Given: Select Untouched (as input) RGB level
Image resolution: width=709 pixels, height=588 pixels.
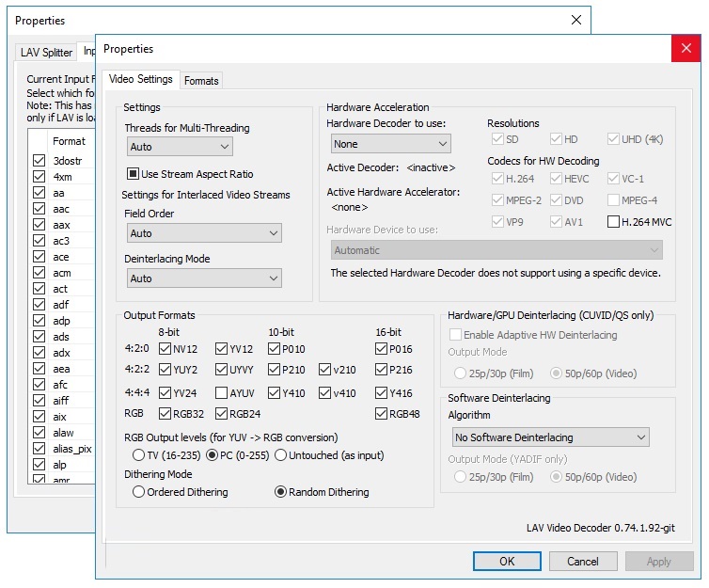Looking at the screenshot, I should 279,455.
